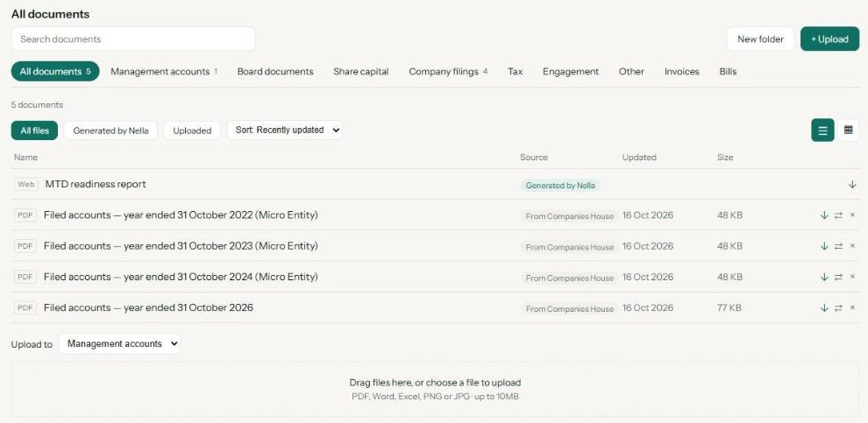Open the Share capital tab
Screen dimensions: 868x423
tap(361, 71)
